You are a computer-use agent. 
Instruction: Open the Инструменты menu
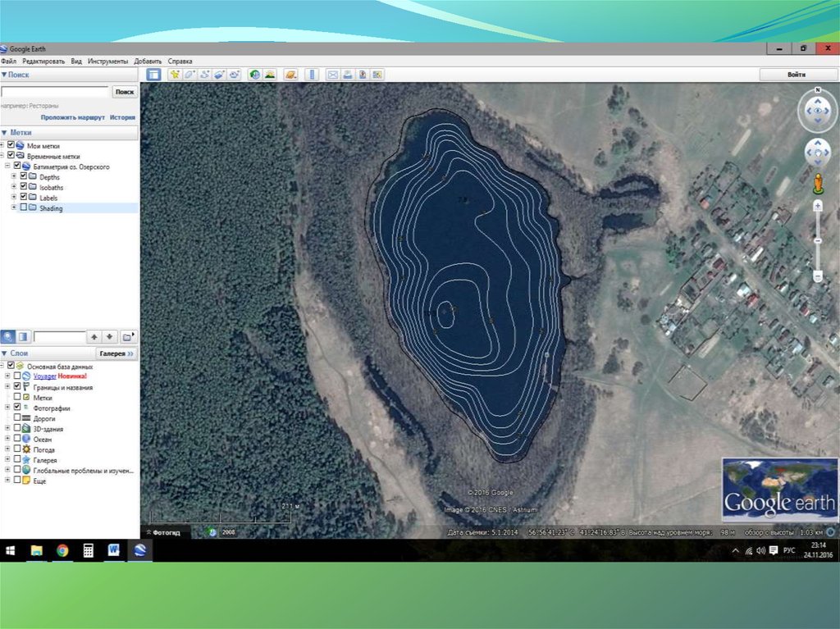[x=107, y=62]
